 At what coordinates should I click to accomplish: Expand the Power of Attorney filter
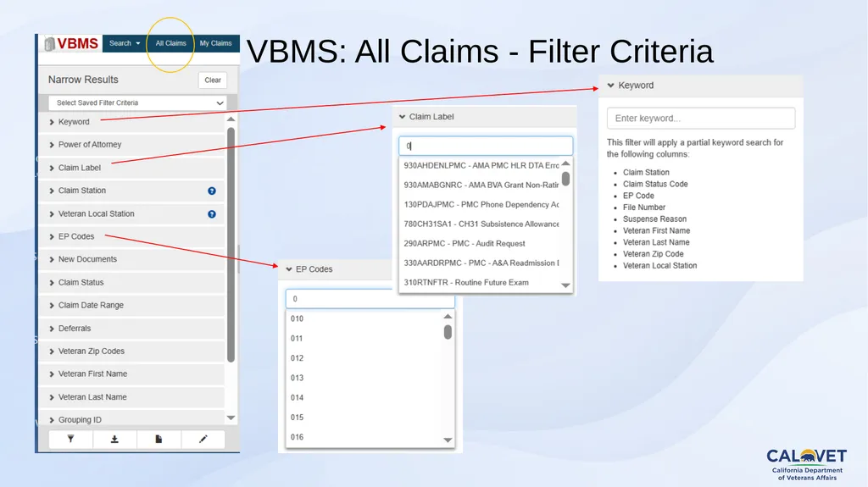click(131, 145)
